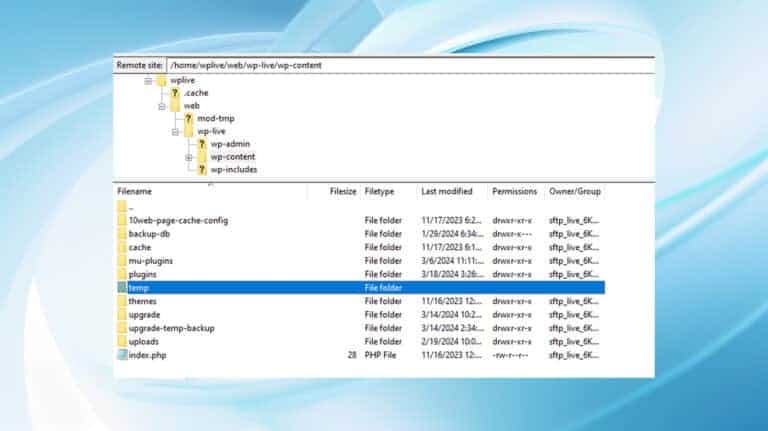Click the PHP File filetype cell
This screenshot has width=768, height=431.
[380, 355]
